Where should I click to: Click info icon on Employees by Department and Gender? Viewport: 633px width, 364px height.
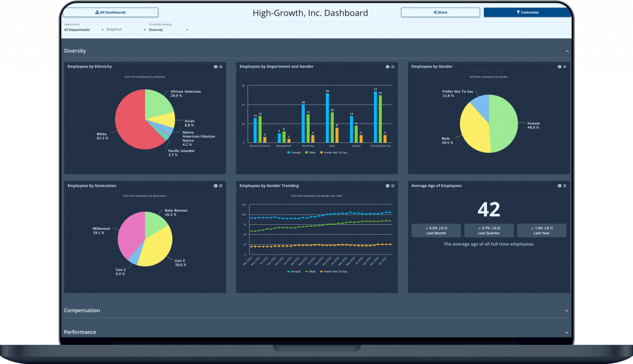coord(388,67)
